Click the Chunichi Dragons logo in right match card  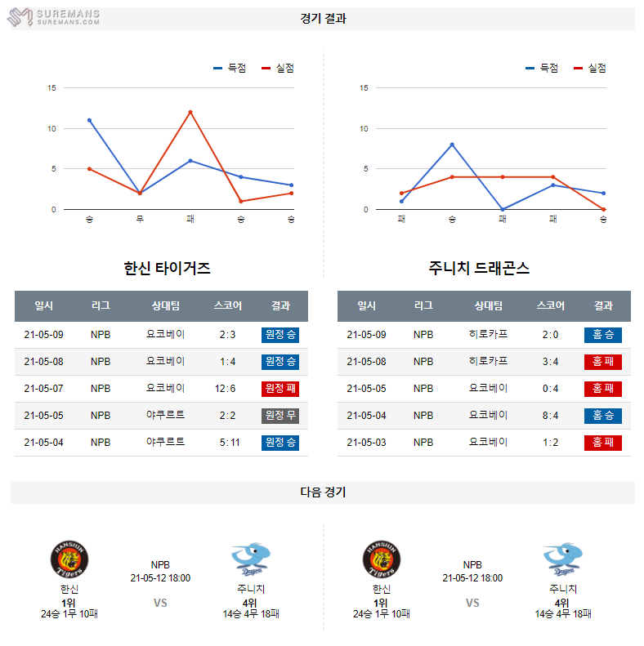(x=562, y=559)
